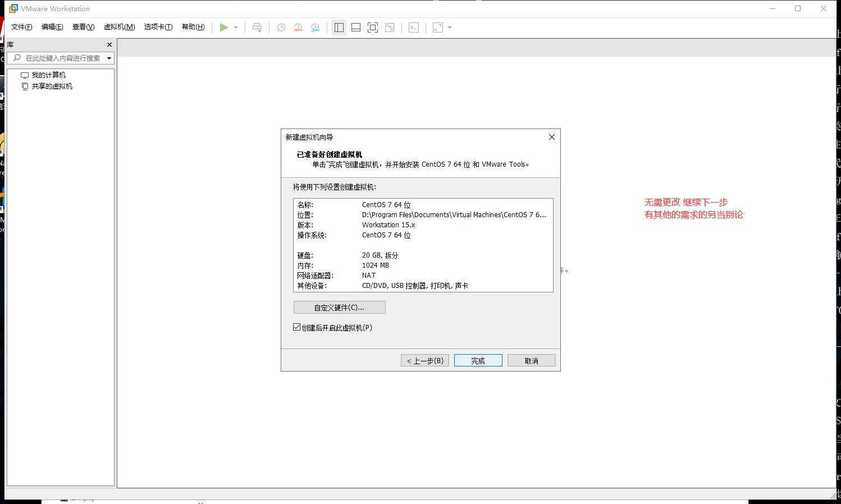Click the 完成 button
This screenshot has width=841, height=504.
[478, 360]
